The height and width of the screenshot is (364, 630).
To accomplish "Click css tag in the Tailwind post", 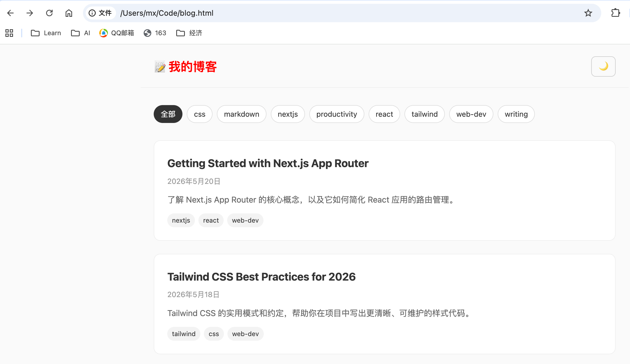I will (214, 334).
